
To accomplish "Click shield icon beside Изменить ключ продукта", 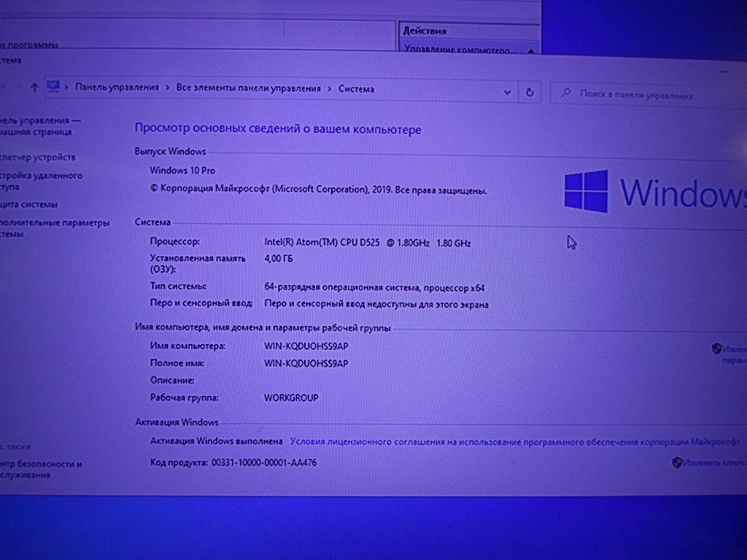I will coord(677,462).
